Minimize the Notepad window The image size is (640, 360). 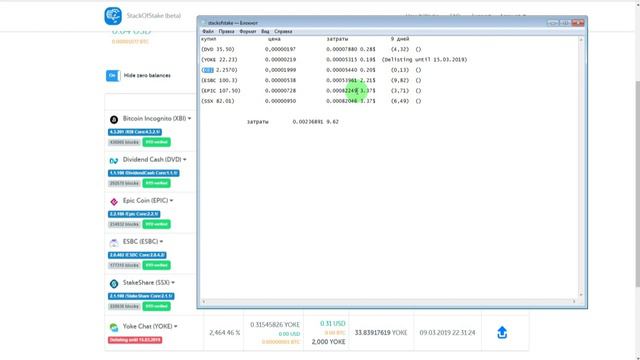point(553,23)
